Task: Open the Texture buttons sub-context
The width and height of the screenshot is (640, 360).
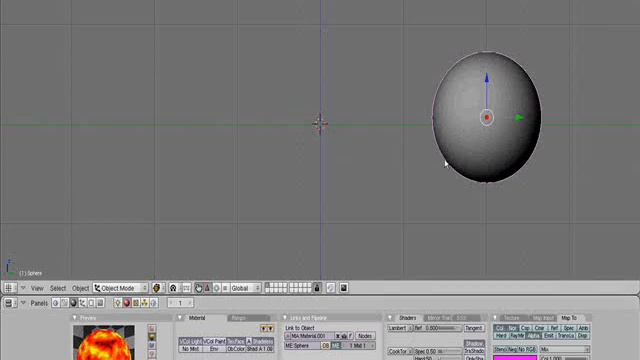Action: click(x=136, y=303)
